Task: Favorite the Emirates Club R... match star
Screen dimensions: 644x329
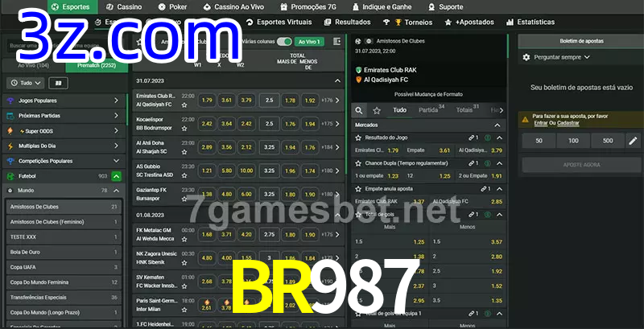Action: tap(184, 105)
